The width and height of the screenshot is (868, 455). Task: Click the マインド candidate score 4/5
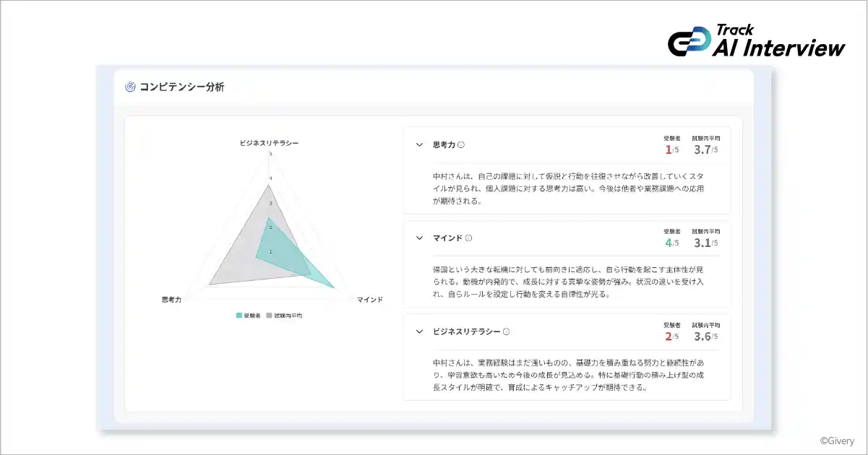[x=671, y=243]
